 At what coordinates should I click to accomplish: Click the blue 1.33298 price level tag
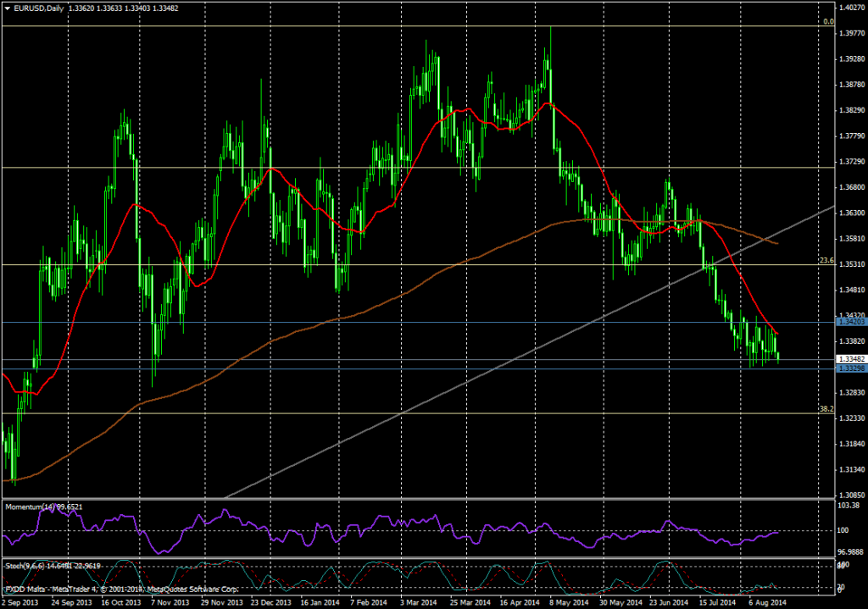click(851, 368)
